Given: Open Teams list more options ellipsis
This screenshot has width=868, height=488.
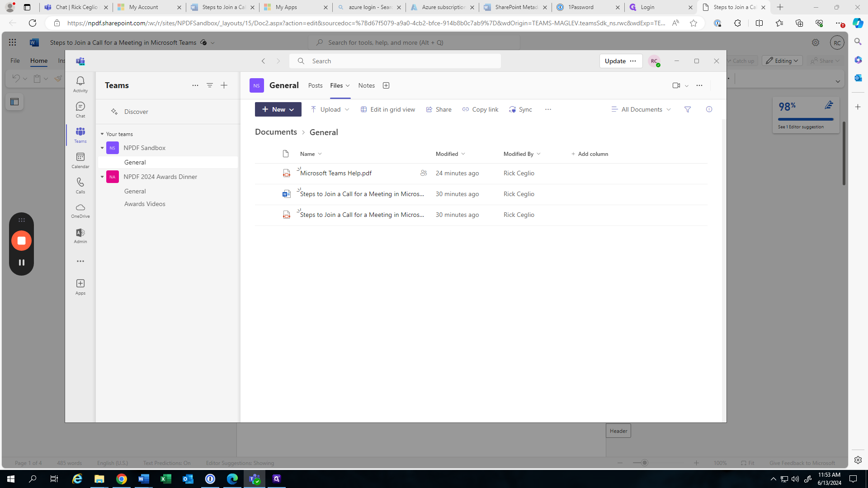Looking at the screenshot, I should [x=195, y=85].
